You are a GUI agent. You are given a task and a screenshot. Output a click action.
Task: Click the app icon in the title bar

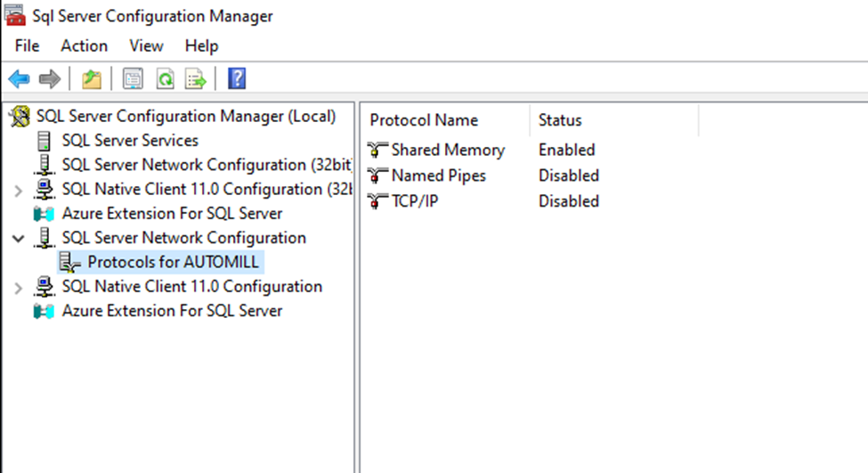[x=14, y=15]
